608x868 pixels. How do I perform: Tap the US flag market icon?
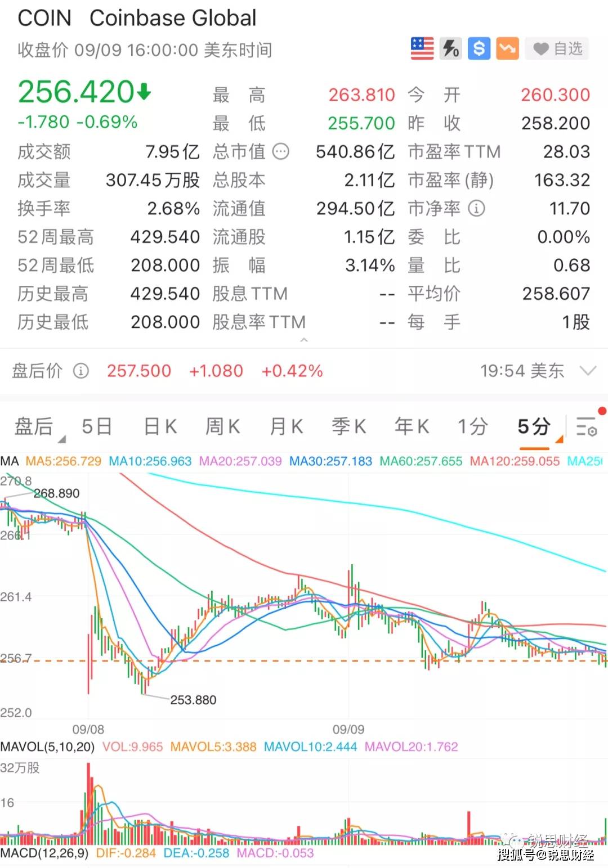pyautogui.click(x=422, y=48)
